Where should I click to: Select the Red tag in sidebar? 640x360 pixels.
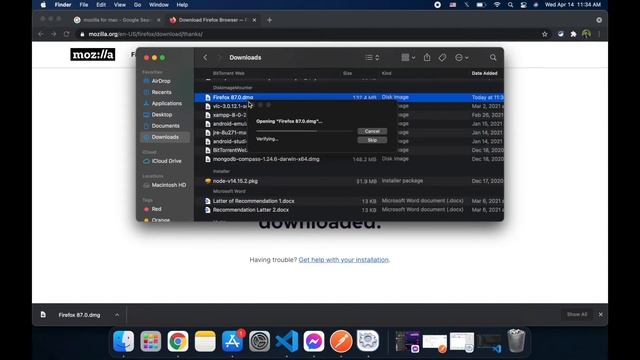coord(156,209)
